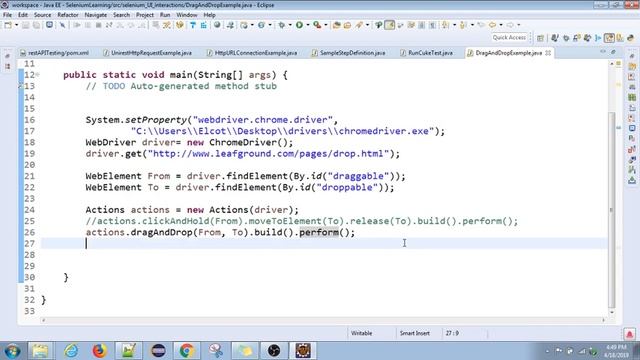Click the green Run button in the toolbar
Screen dimensions: 640x360
click(299, 25)
